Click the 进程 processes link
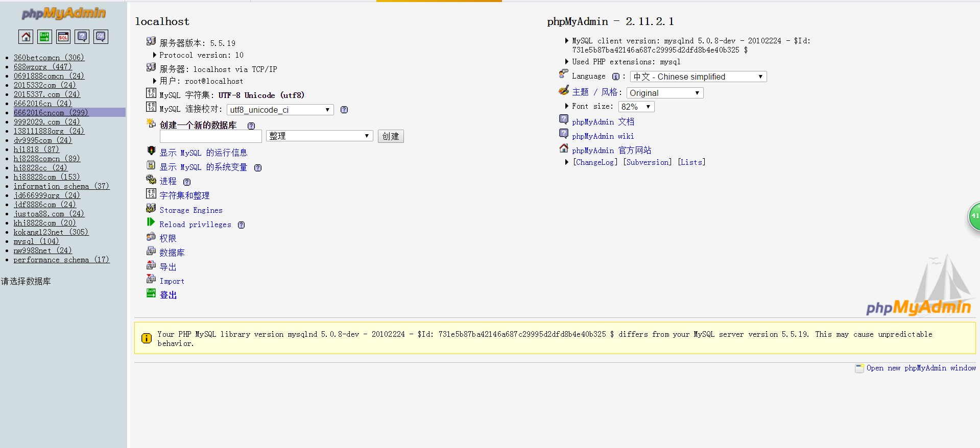The image size is (980, 448). click(168, 181)
